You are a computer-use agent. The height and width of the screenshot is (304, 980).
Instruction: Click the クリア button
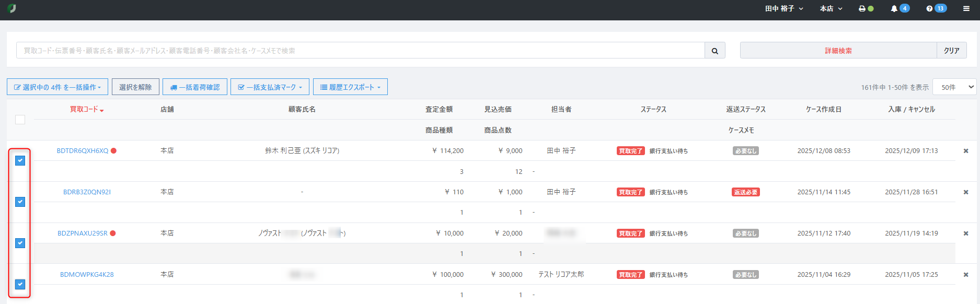(x=952, y=51)
